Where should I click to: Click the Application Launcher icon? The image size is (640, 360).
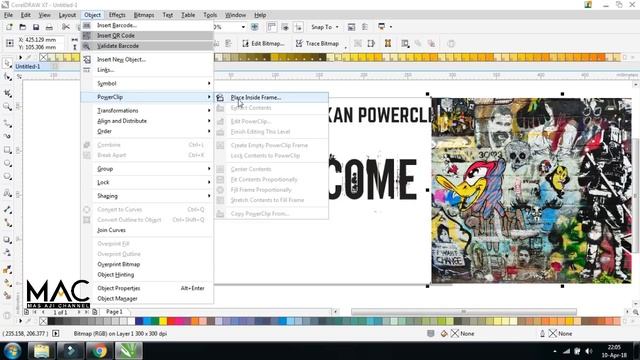pyautogui.click(x=381, y=27)
